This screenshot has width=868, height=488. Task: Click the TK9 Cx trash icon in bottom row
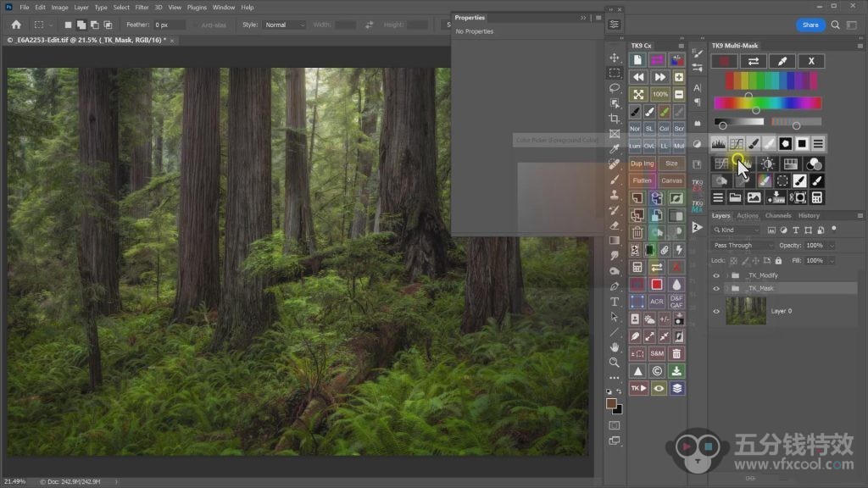point(676,353)
